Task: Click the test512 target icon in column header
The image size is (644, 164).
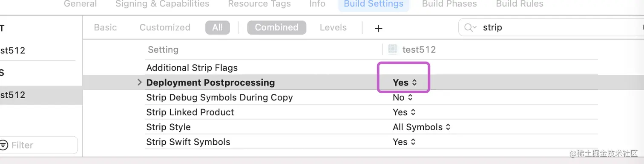Action: 393,50
